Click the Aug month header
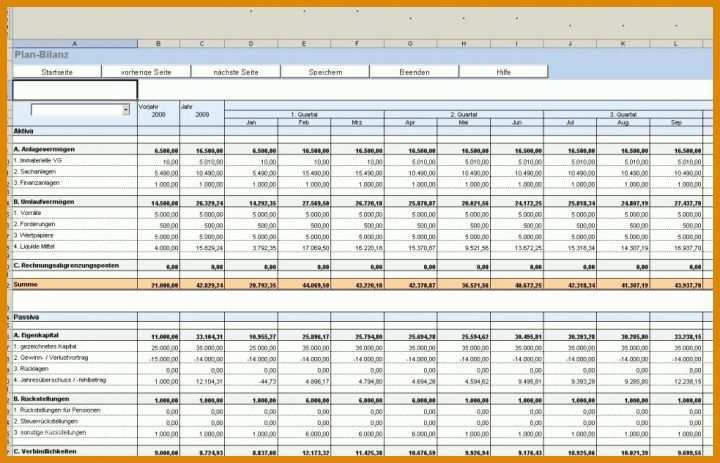This screenshot has height=463, width=720. [623, 123]
